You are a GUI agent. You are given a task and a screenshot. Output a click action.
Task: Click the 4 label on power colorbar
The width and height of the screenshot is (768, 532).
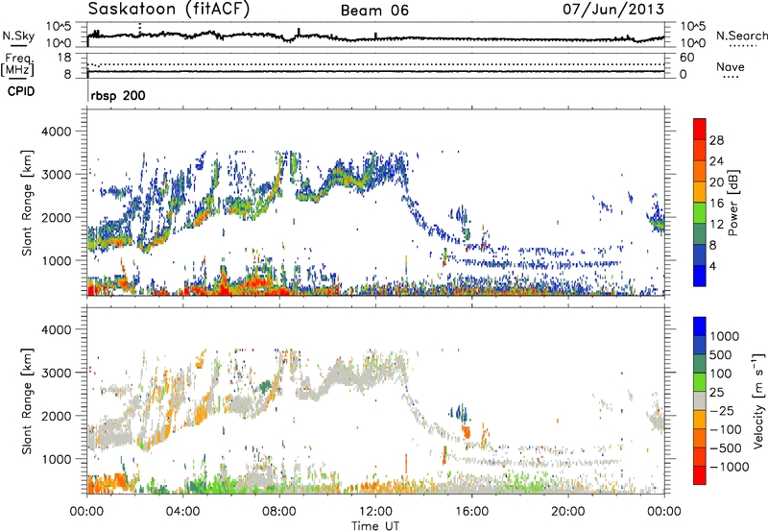click(x=713, y=266)
